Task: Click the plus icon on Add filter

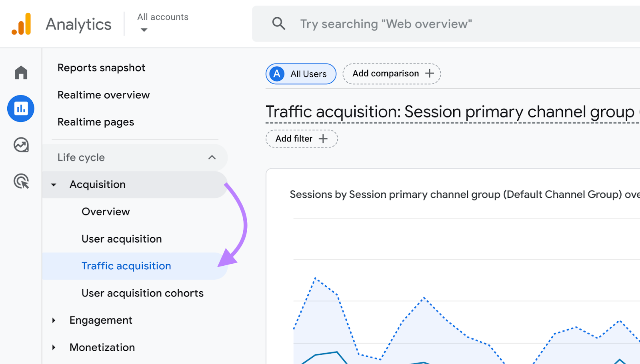Action: pos(323,139)
